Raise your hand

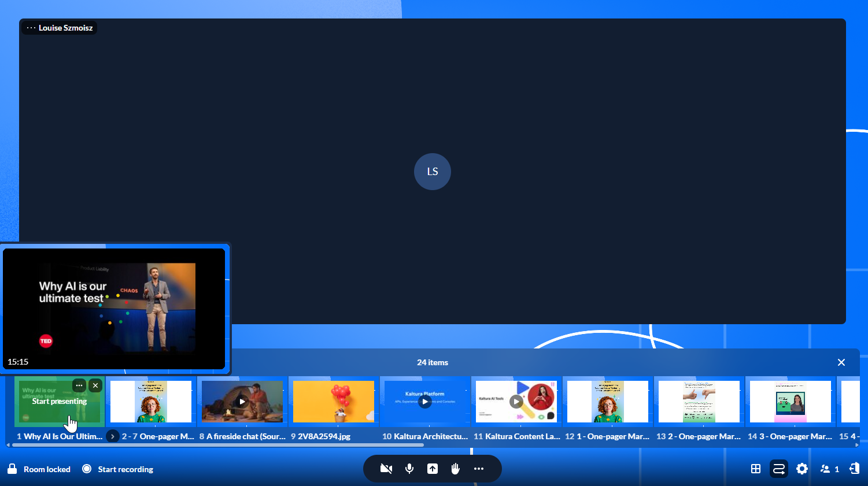pyautogui.click(x=456, y=469)
